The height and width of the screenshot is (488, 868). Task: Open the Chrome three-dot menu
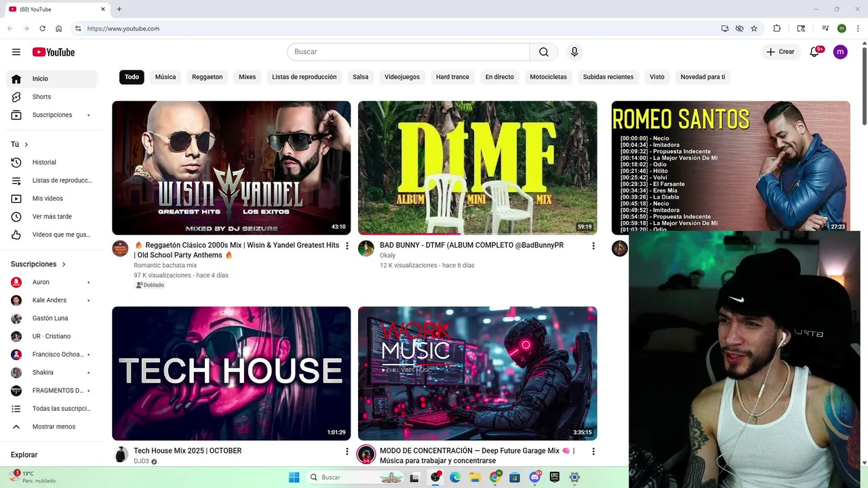pyautogui.click(x=856, y=28)
